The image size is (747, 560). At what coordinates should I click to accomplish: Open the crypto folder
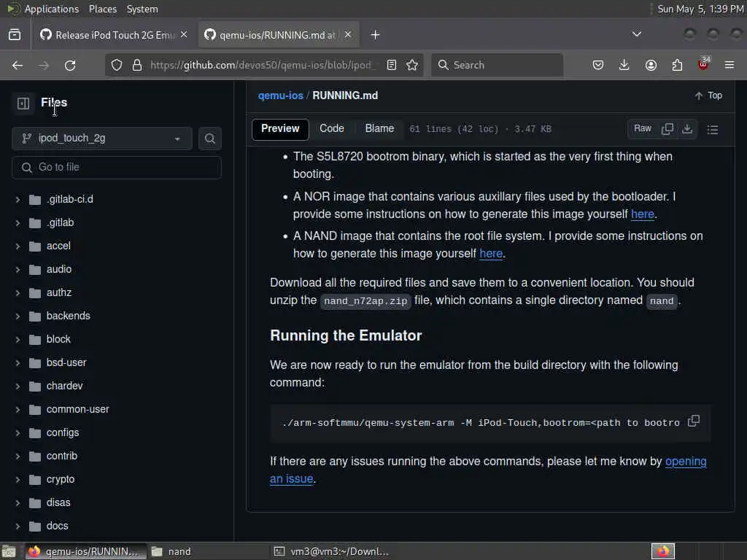point(61,479)
